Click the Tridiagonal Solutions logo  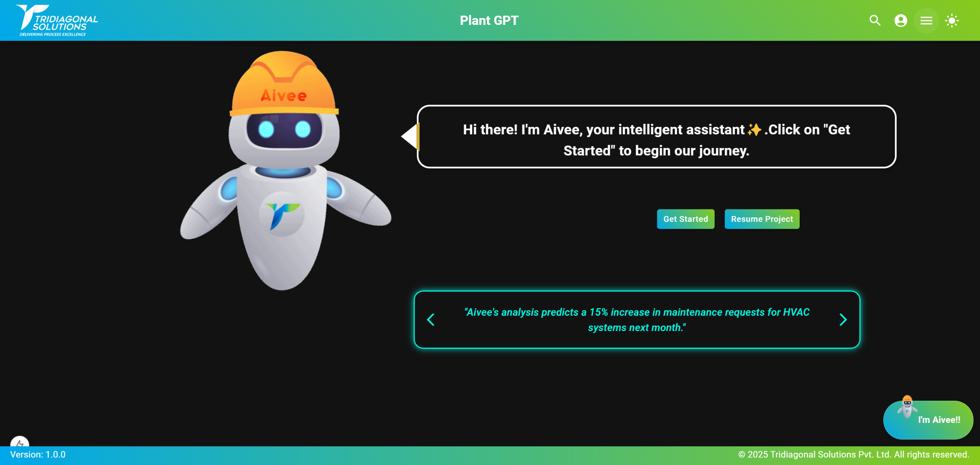click(54, 20)
